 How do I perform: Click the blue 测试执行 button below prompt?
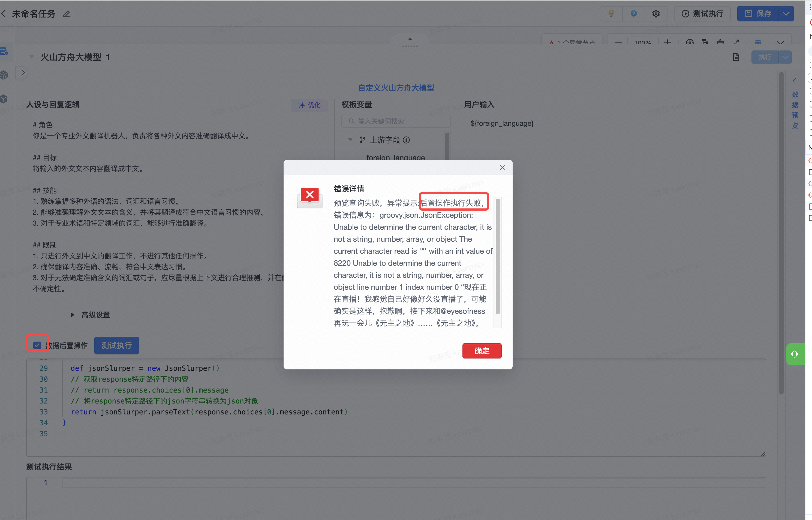tap(116, 345)
